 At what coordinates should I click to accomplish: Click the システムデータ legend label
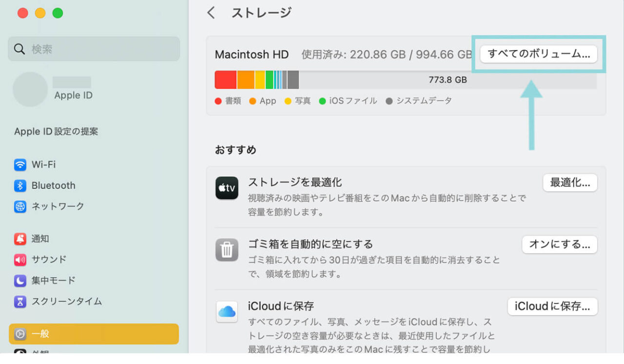pos(424,101)
